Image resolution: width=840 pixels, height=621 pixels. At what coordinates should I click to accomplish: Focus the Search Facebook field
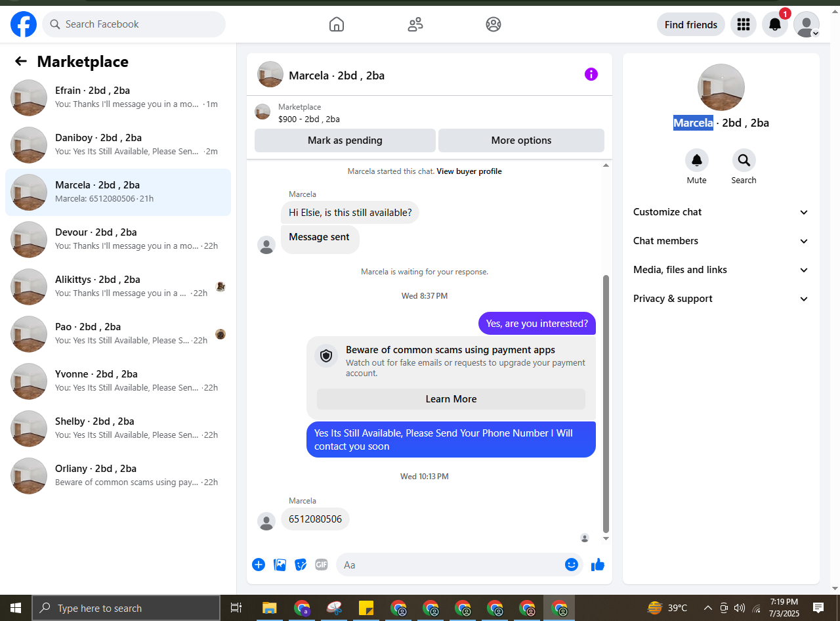pos(134,24)
